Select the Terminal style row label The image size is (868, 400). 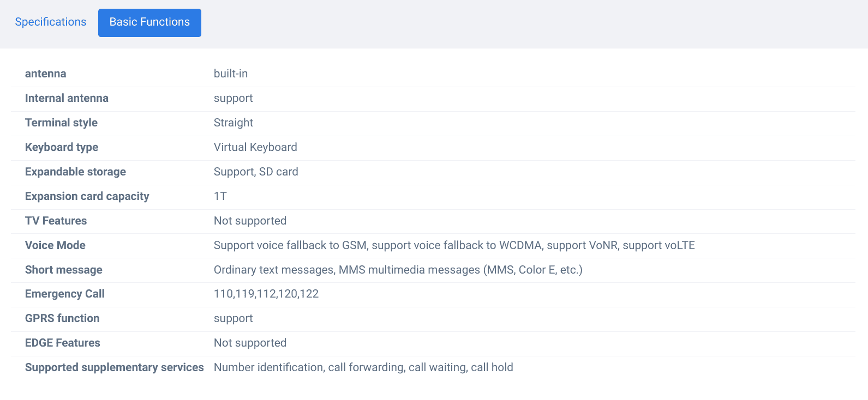coord(61,123)
